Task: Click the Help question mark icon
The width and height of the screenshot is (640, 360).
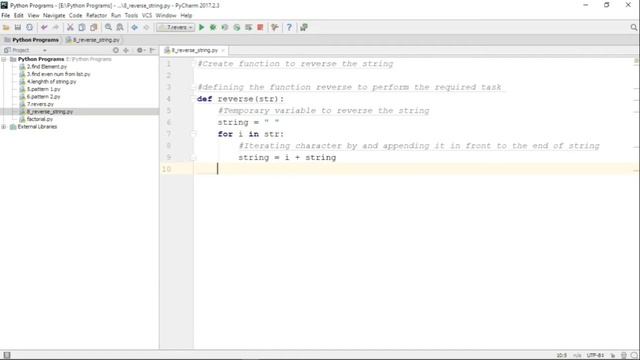Action: (x=289, y=27)
